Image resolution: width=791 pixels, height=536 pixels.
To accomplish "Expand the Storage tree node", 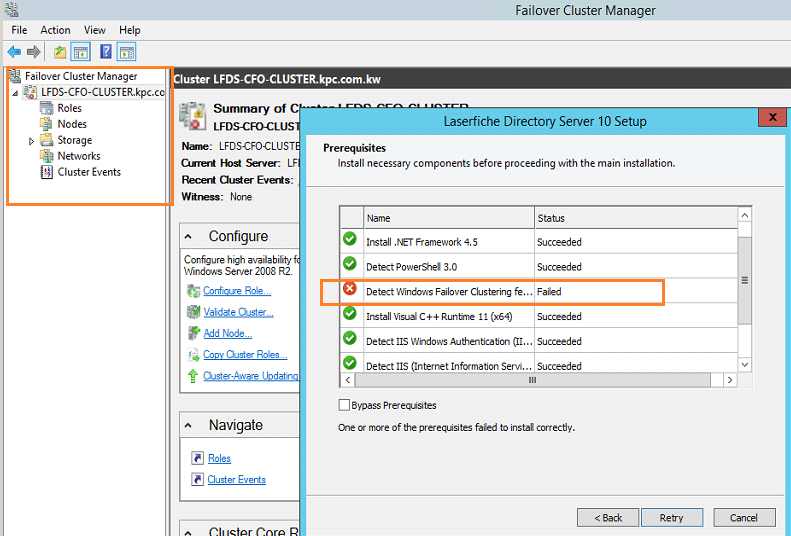I will (x=31, y=141).
